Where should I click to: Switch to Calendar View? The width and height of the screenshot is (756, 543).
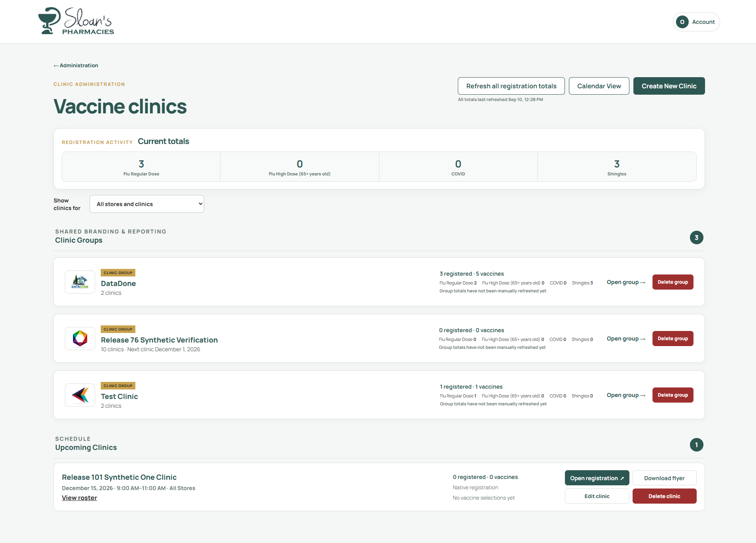[x=599, y=86]
